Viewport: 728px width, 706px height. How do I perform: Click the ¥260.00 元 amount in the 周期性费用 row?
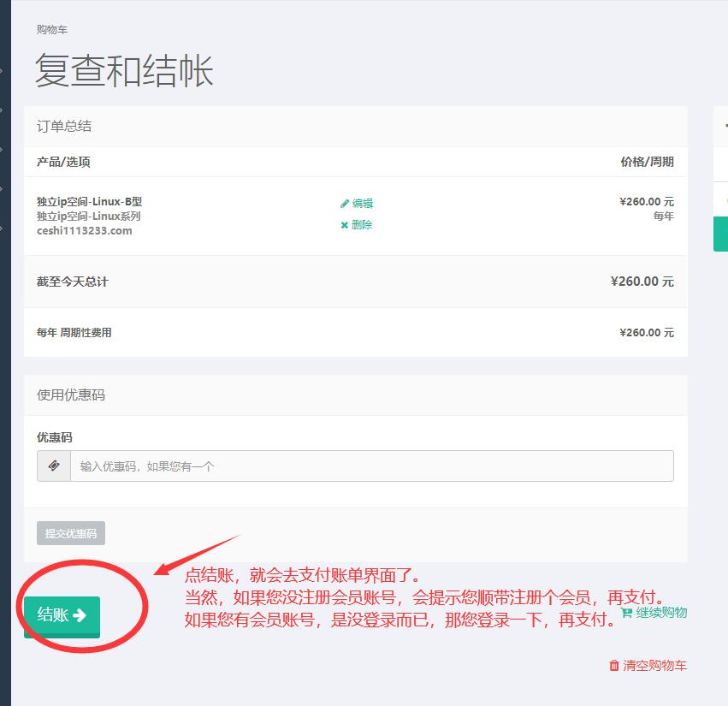[647, 333]
